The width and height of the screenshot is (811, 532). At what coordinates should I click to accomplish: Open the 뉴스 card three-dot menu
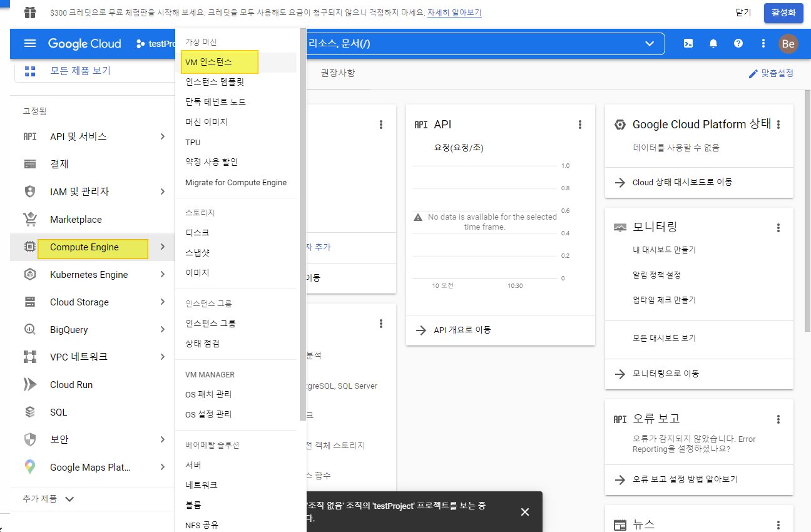tap(778, 525)
